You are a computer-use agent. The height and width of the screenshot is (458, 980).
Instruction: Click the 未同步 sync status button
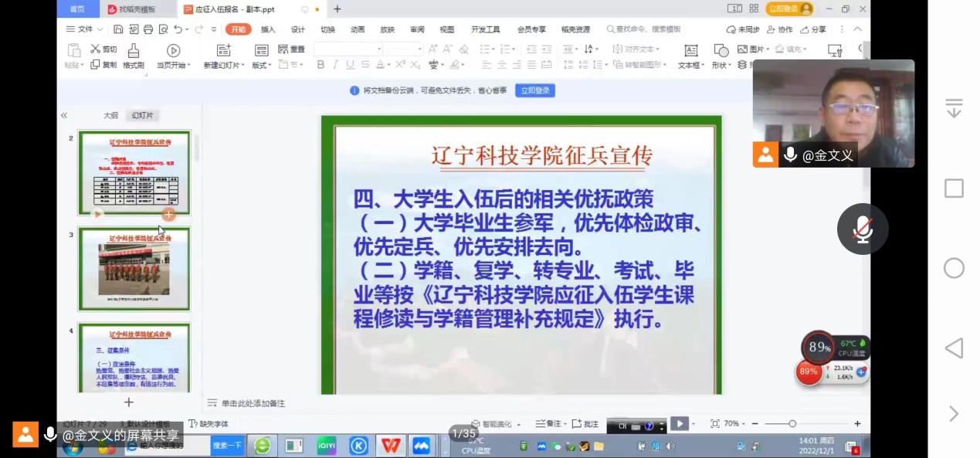pos(743,29)
